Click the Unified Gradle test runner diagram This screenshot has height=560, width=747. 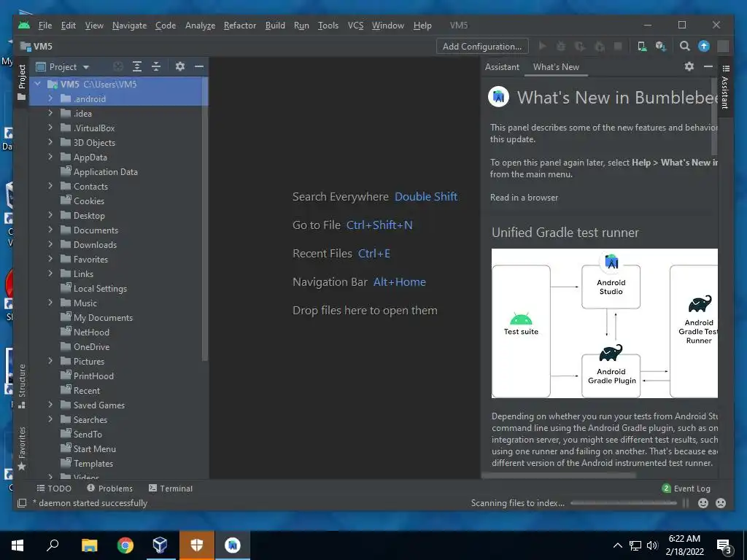coord(605,323)
